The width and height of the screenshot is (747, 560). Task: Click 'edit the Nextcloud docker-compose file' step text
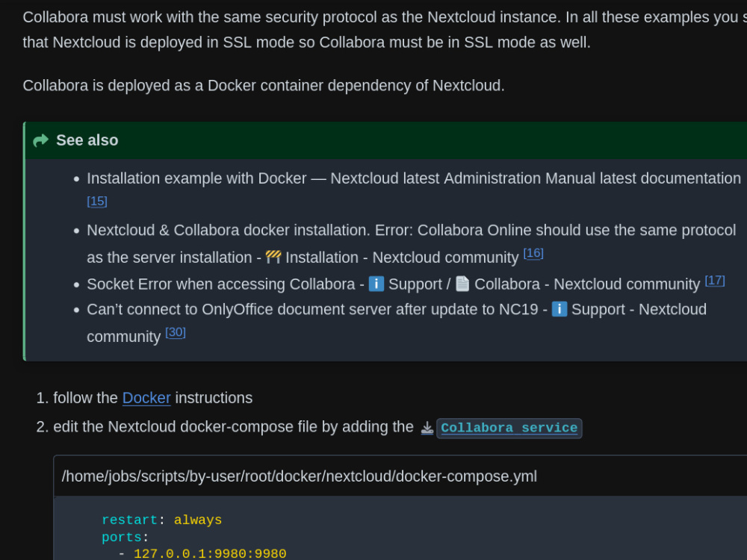(x=233, y=426)
